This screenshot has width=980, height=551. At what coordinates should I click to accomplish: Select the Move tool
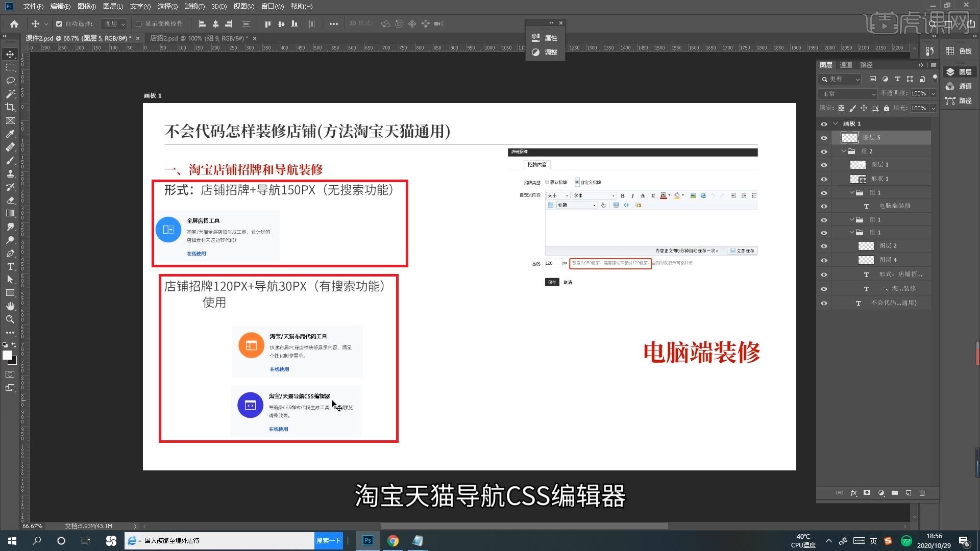click(10, 54)
